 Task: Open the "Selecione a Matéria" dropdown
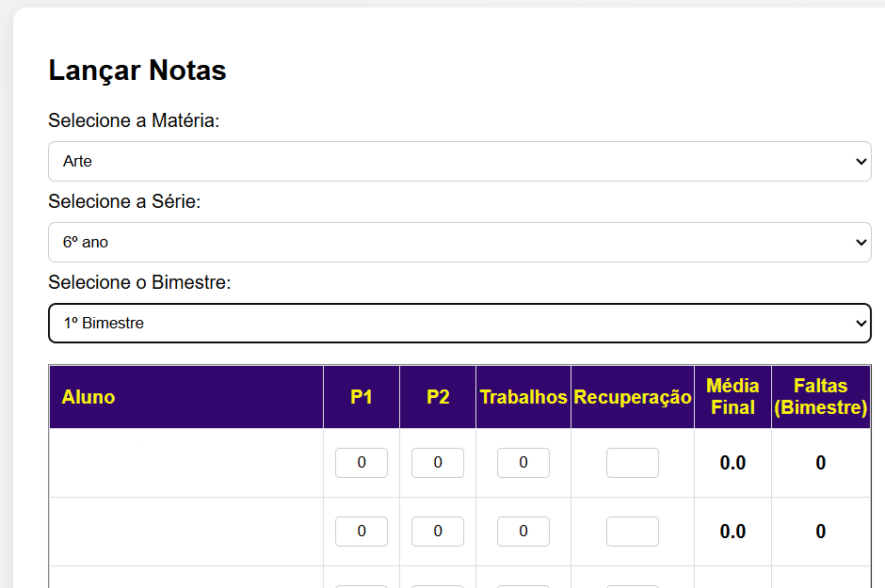tap(459, 161)
